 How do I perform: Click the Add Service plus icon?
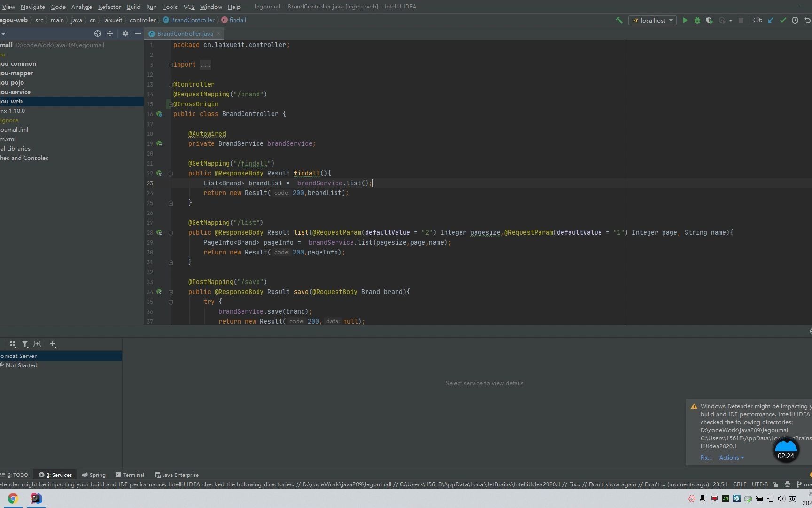53,344
